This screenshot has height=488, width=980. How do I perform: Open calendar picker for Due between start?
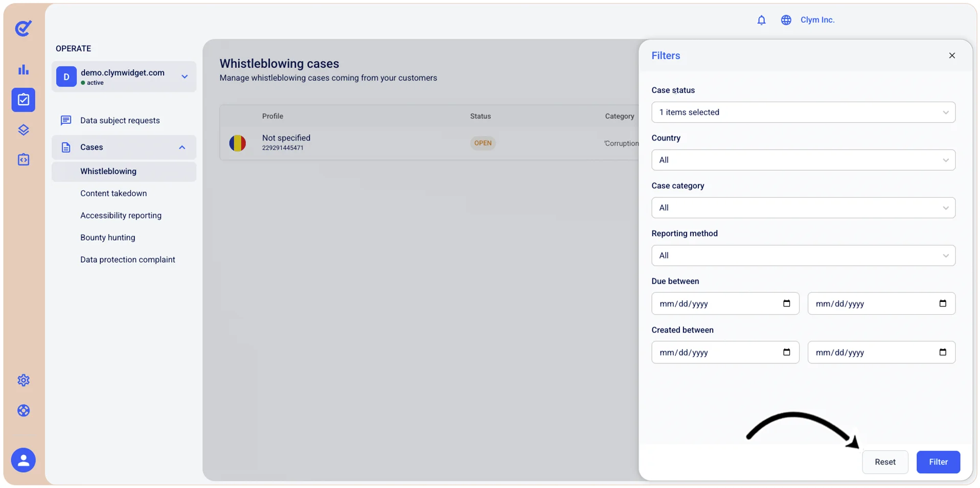click(786, 304)
